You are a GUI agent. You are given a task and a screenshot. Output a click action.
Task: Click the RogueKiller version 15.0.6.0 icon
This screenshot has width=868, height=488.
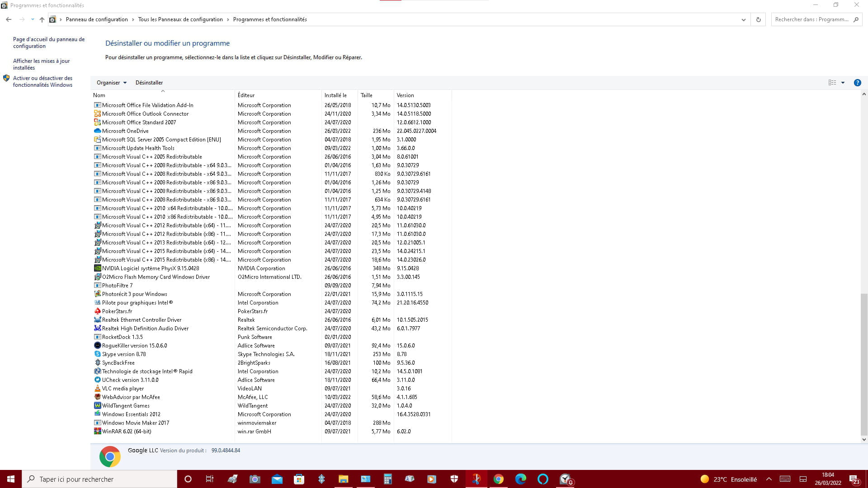point(97,346)
